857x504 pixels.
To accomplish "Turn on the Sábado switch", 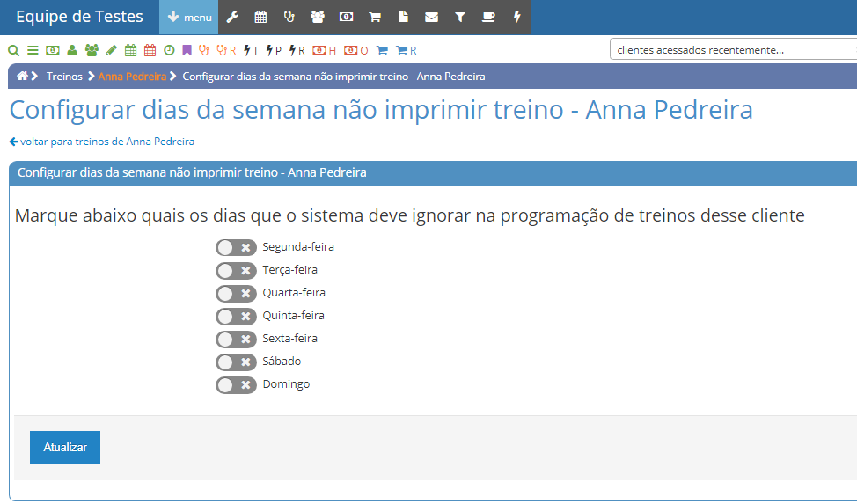I will pos(236,362).
